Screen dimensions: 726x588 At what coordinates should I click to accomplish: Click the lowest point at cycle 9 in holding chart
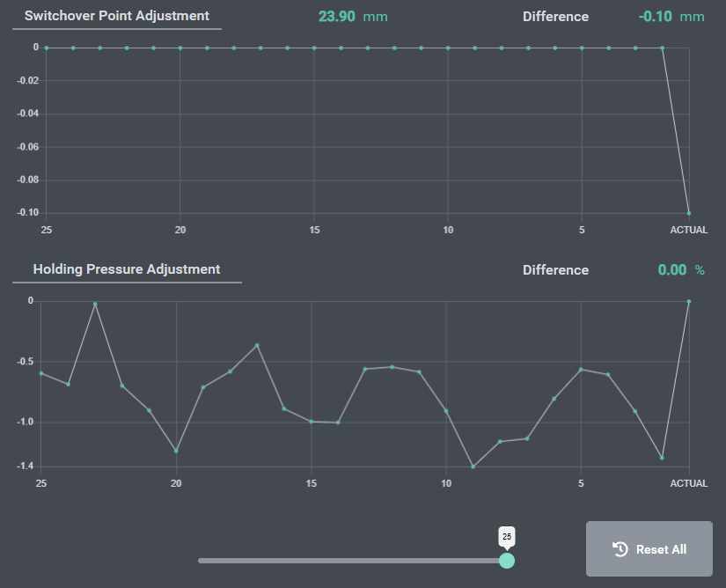click(473, 467)
